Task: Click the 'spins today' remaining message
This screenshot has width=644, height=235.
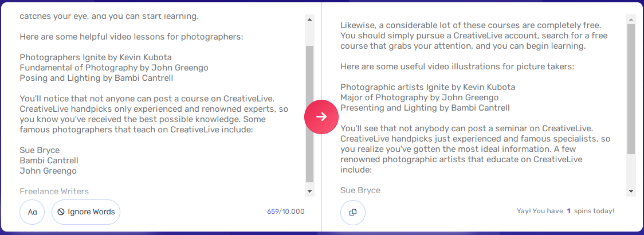Action: 566,211
